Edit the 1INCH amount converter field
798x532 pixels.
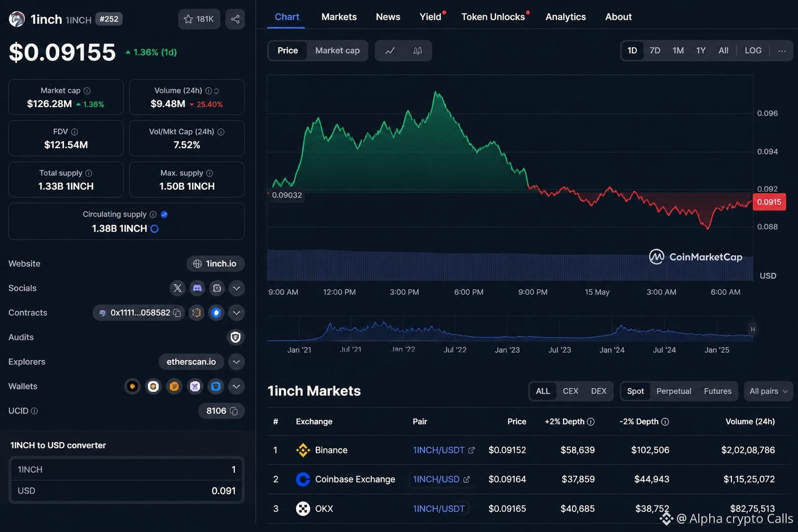pos(126,470)
